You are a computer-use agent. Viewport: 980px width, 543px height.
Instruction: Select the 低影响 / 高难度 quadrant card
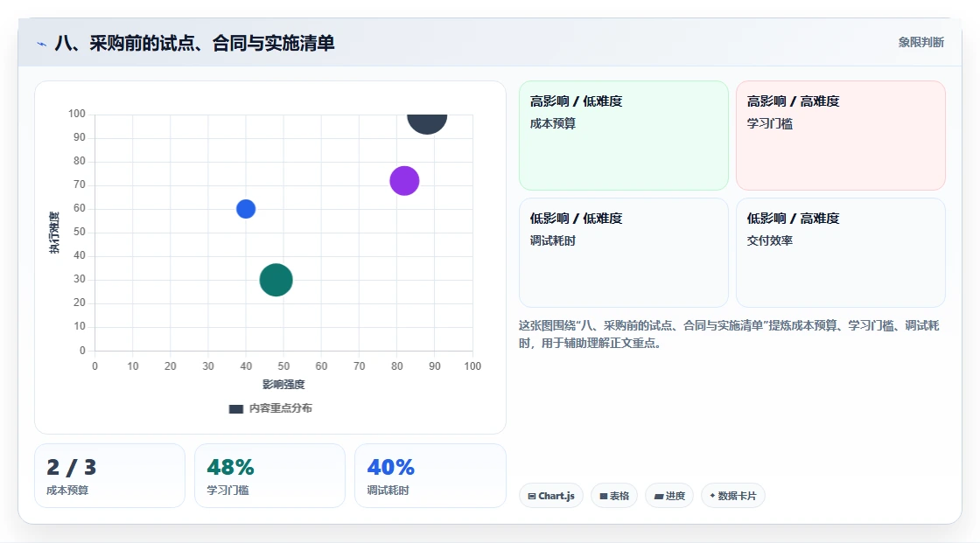[x=841, y=253]
